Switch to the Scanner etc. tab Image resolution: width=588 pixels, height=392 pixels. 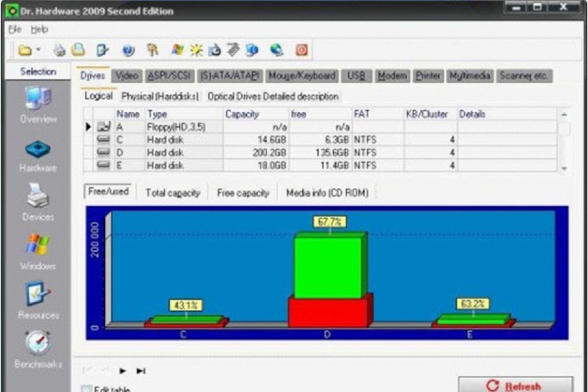point(524,76)
